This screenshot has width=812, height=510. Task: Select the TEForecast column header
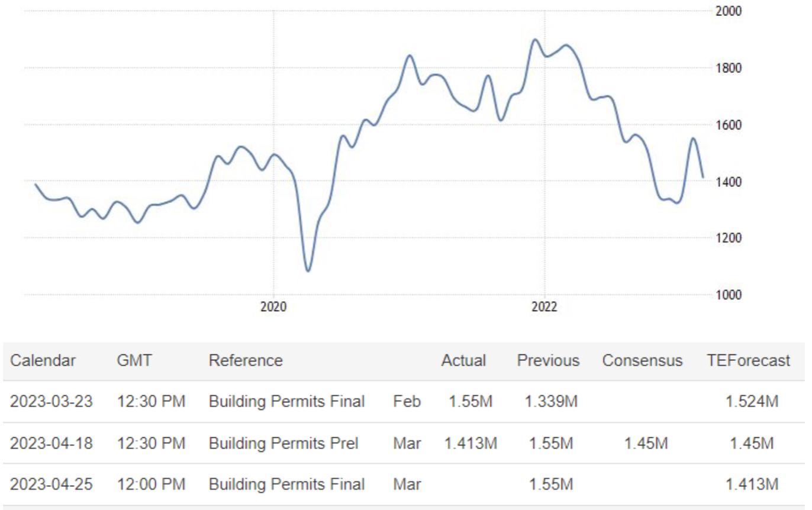(748, 360)
